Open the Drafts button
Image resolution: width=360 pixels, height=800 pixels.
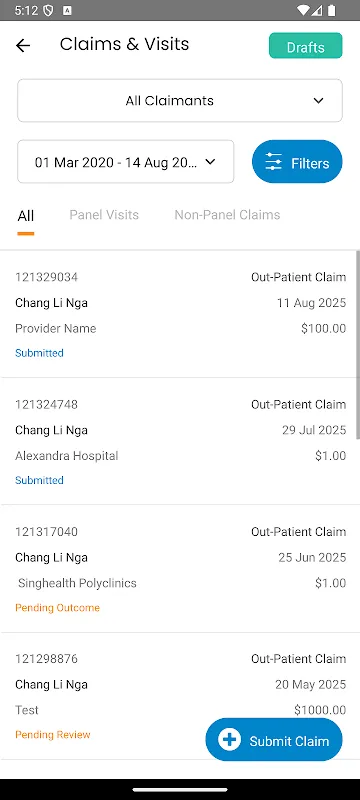[306, 46]
